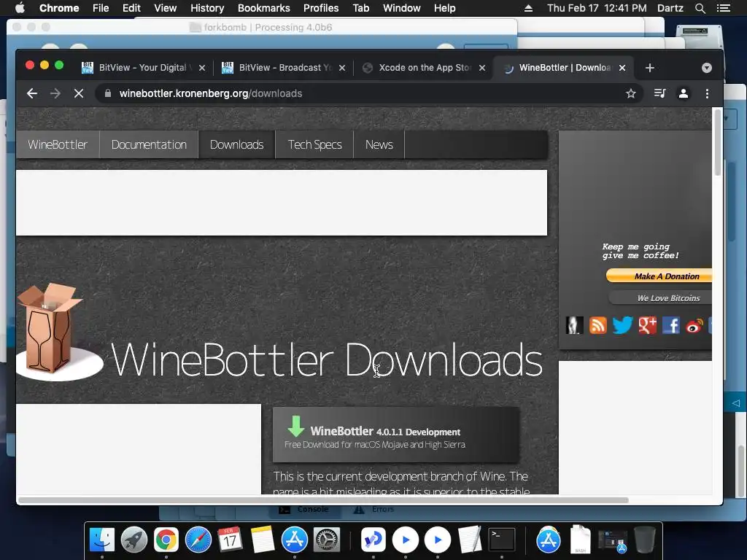Open the Tech Specs nav item

pyautogui.click(x=315, y=144)
